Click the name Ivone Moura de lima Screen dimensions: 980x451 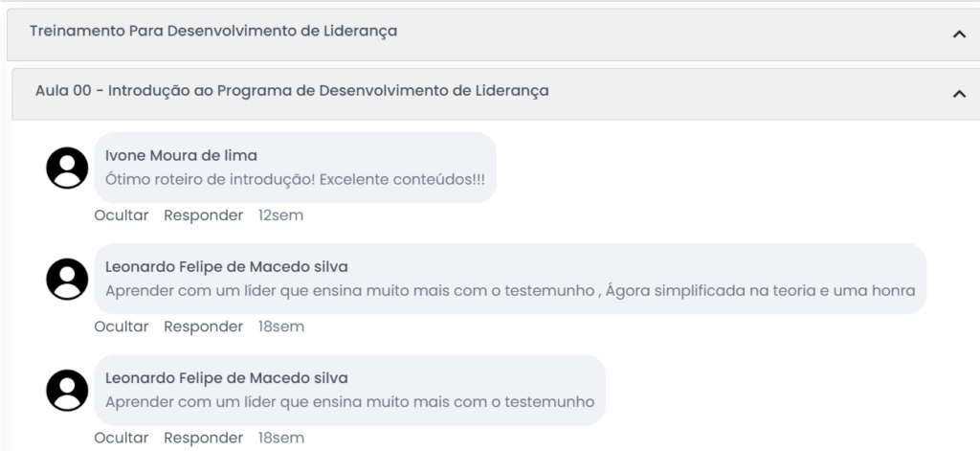(181, 155)
